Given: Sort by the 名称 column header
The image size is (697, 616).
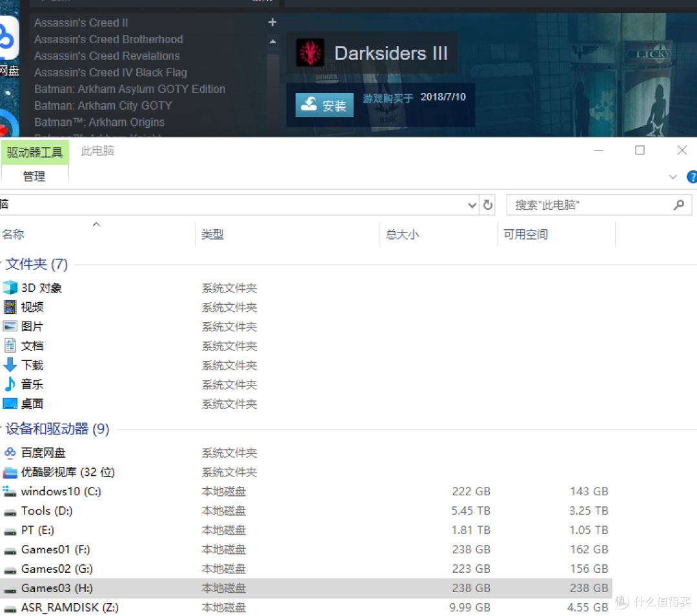Looking at the screenshot, I should 12,234.
